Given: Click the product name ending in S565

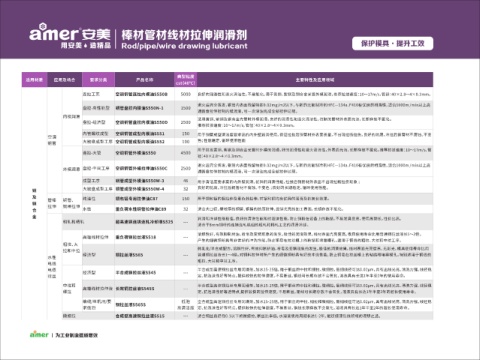Looking at the screenshot, I should click(x=129, y=255).
